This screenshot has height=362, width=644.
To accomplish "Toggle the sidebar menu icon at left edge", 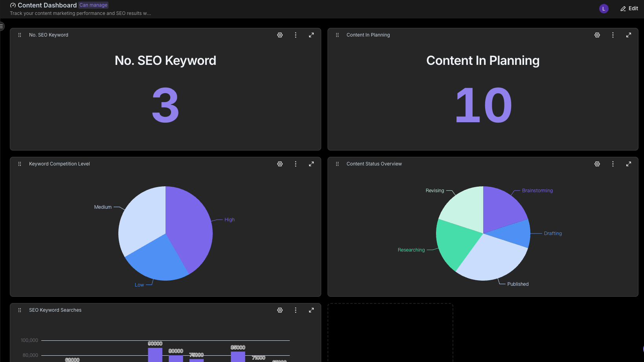I will 2,26.
